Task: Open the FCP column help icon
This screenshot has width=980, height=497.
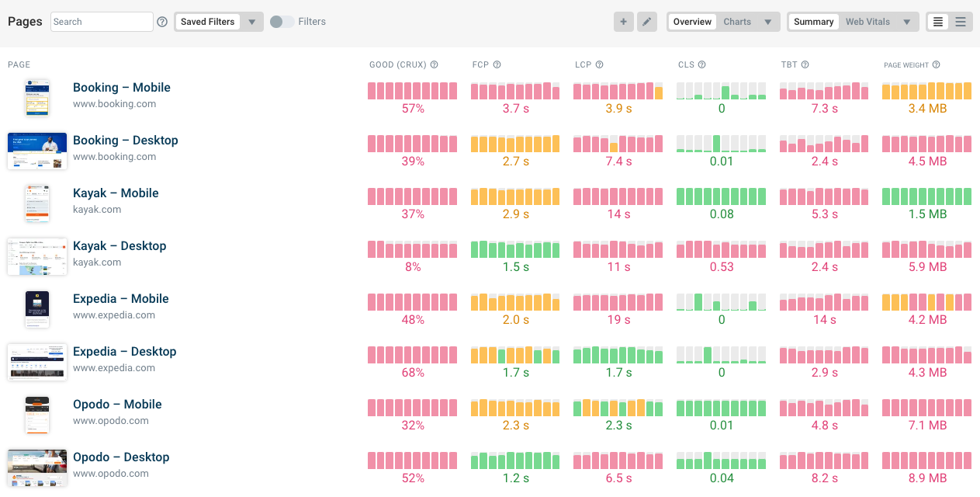Action: (497, 65)
